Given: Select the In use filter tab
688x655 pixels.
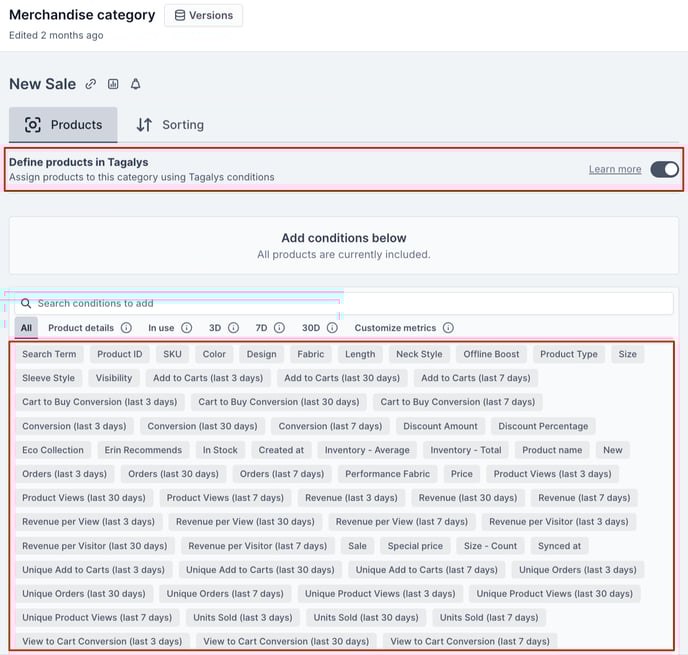Looking at the screenshot, I should 161,328.
